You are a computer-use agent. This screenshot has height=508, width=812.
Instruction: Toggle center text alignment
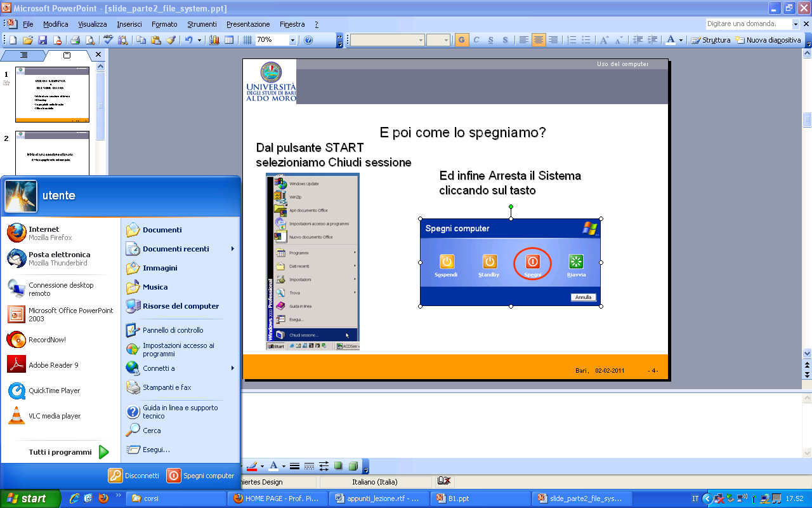539,40
